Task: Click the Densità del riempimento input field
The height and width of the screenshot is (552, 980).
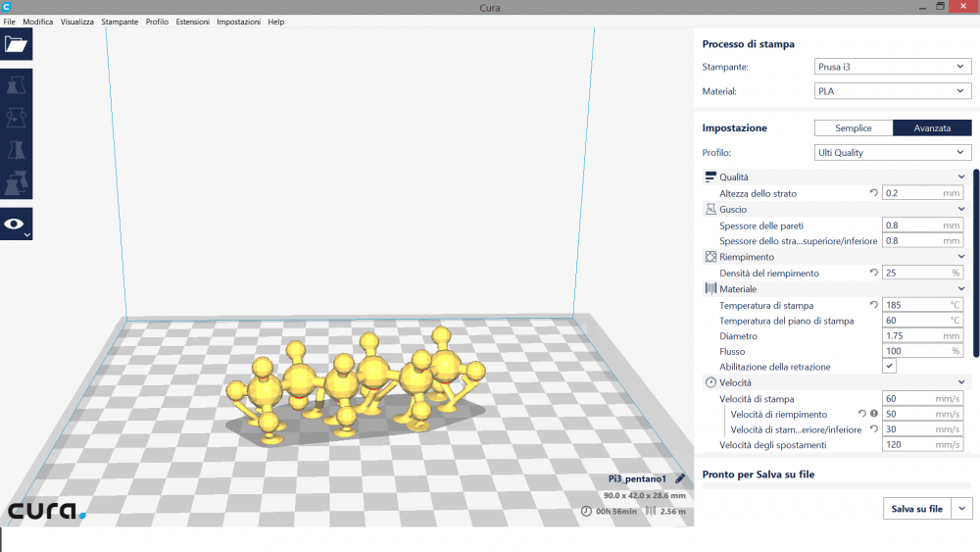Action: click(x=914, y=273)
